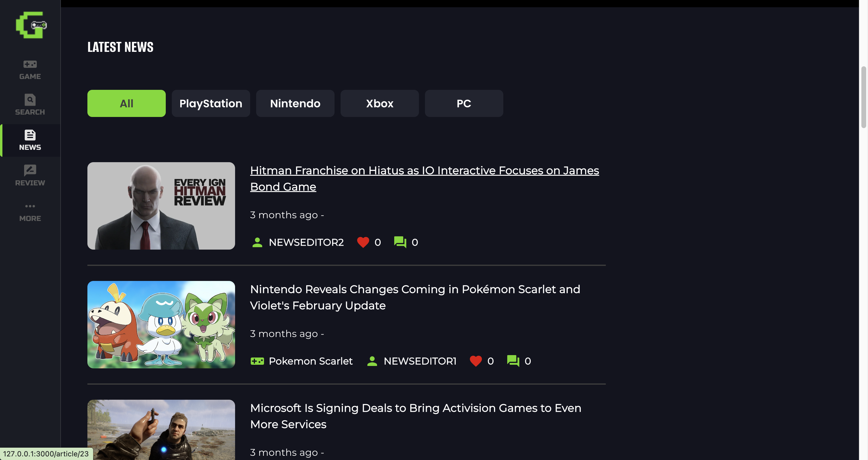
Task: Click the Hitman review thumbnail image
Action: pos(161,206)
